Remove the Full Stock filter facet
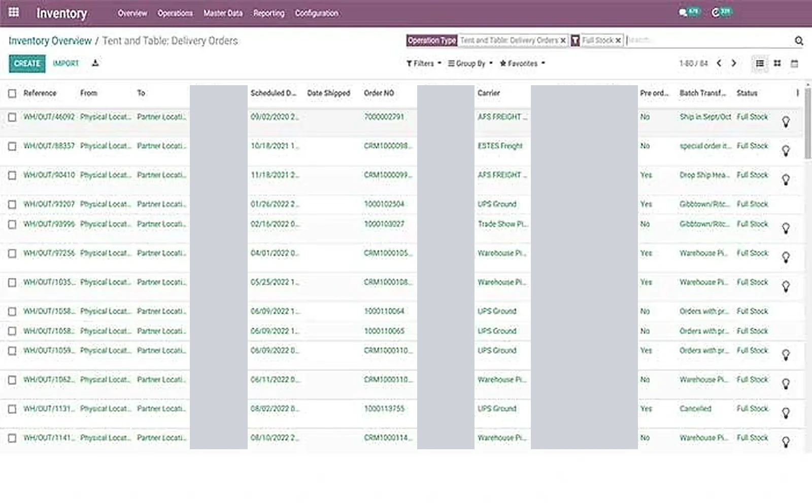This screenshot has height=504, width=812. [x=618, y=41]
